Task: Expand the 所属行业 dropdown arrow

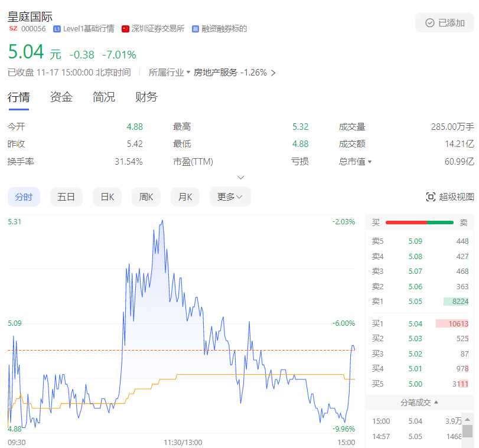Action: pos(188,73)
